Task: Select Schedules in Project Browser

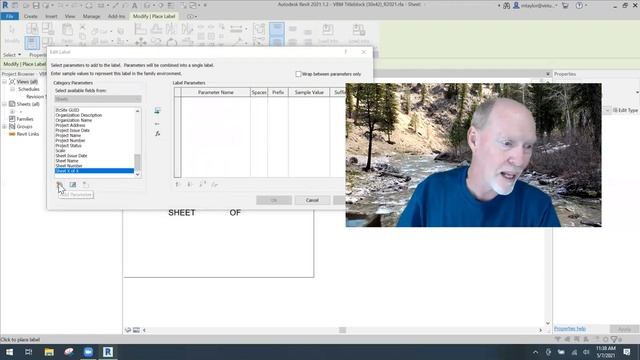Action: [29, 89]
